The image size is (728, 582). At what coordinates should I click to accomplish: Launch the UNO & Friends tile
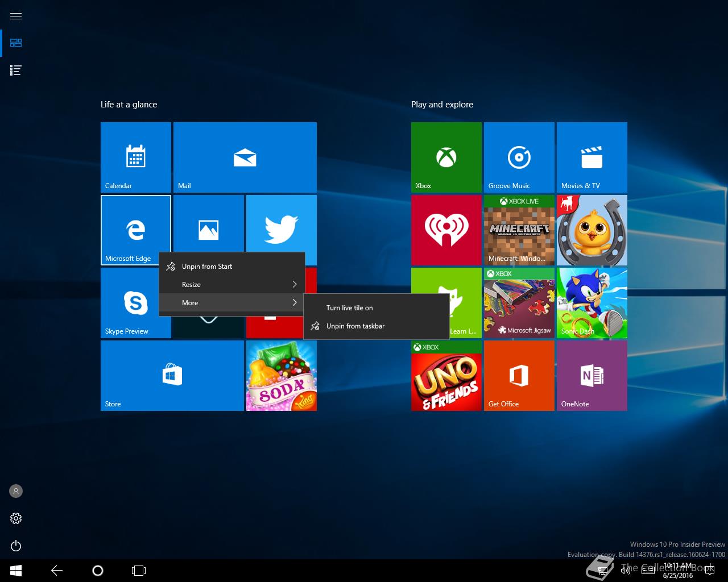(446, 376)
